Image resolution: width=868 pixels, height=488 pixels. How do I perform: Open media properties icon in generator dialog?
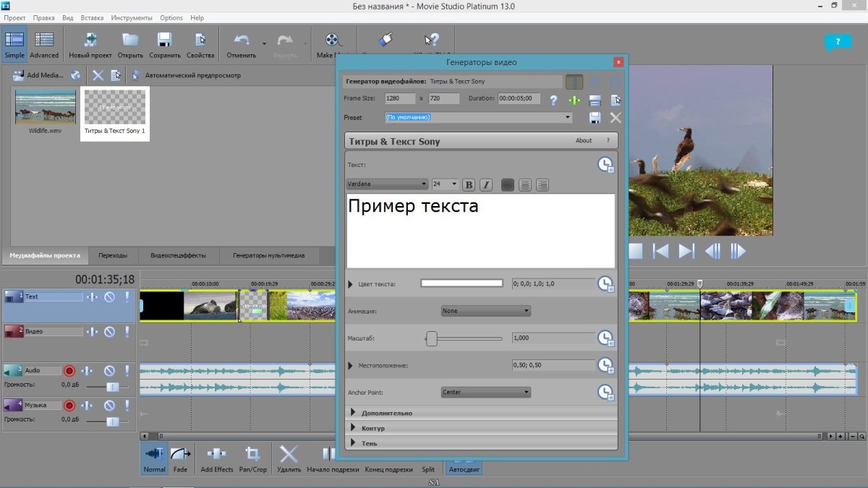616,100
